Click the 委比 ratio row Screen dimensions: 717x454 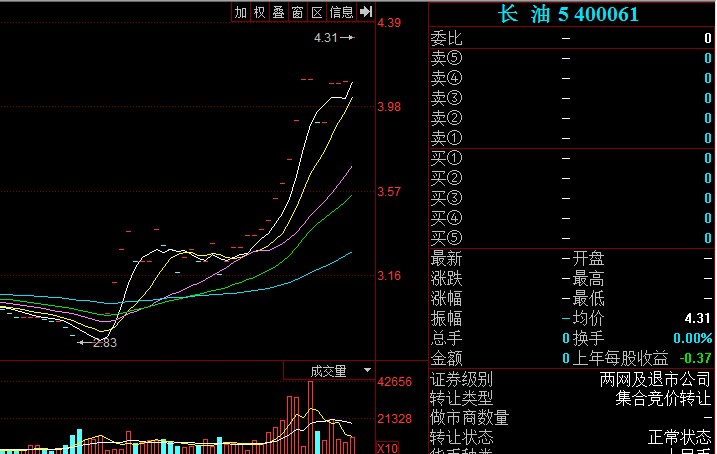[x=570, y=38]
